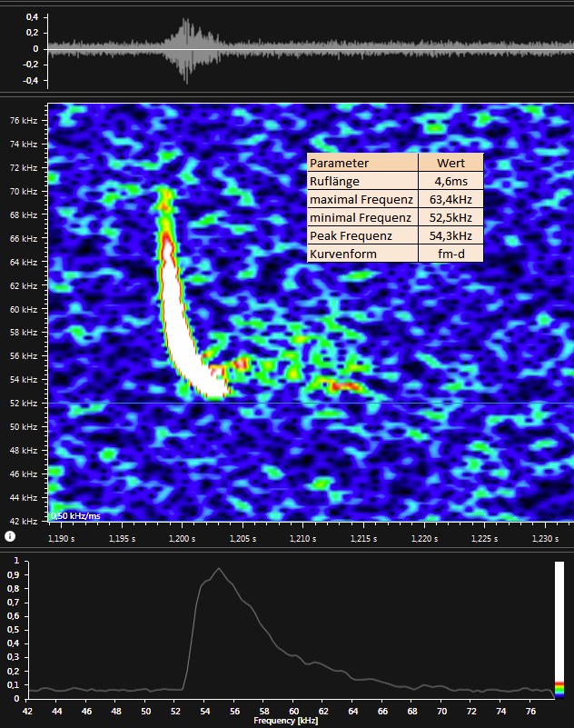Click the horizontal marker line at 52 kHz
This screenshot has width=574, height=728.
363,403
